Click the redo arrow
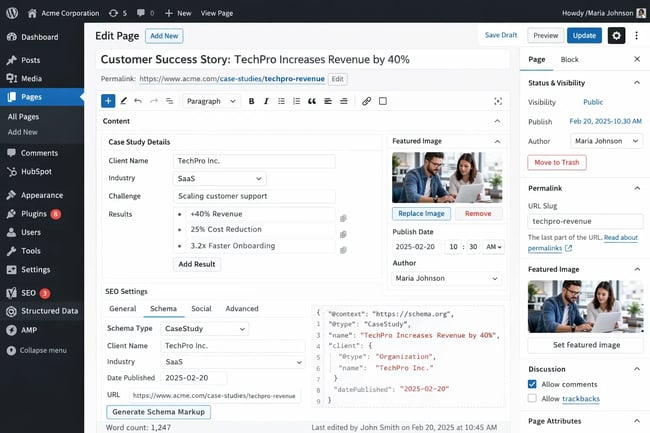 pos(154,101)
